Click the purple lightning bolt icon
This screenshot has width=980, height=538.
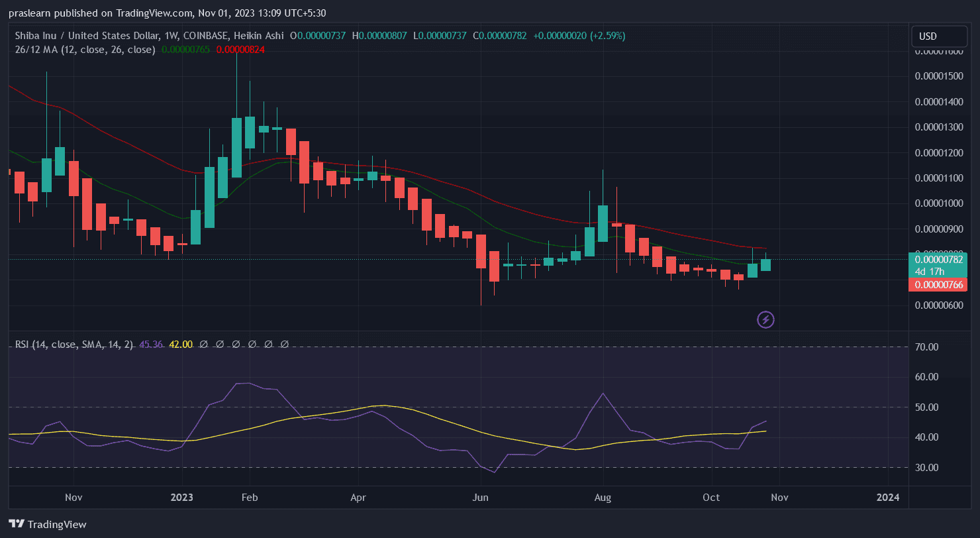coord(765,320)
